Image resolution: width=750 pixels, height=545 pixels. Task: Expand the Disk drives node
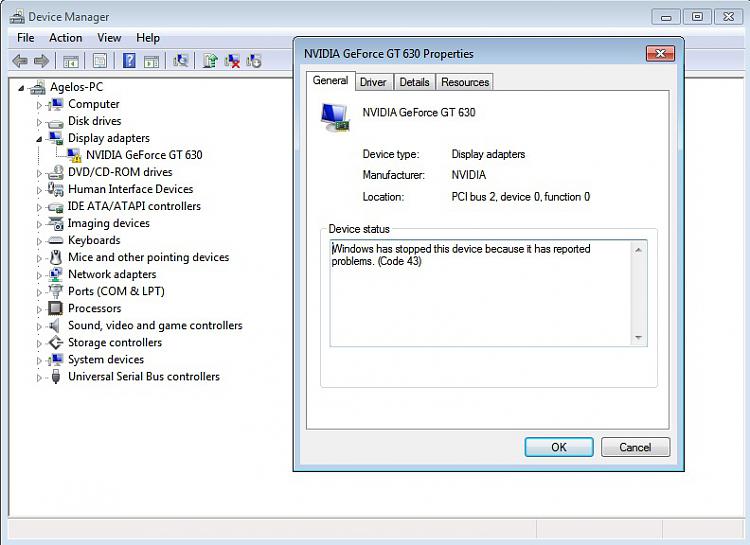point(39,122)
